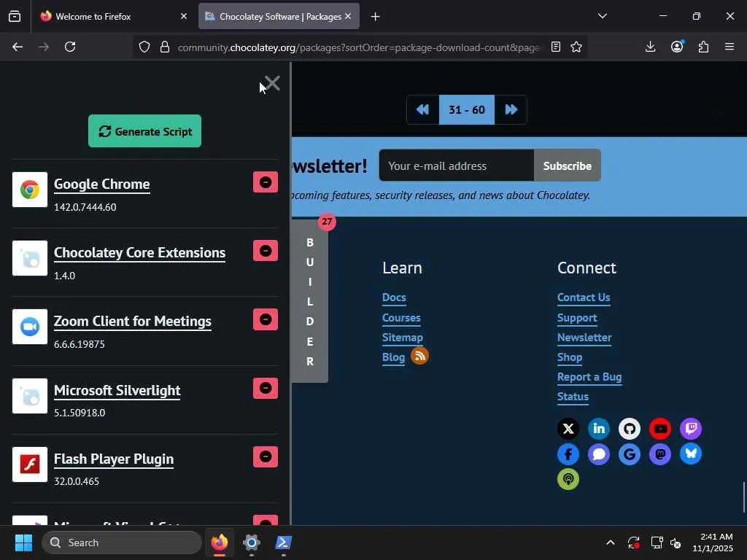Click the Subscribe button

click(568, 166)
